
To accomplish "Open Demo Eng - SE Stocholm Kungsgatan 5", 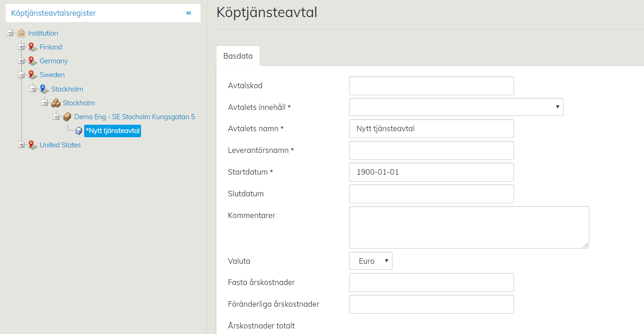I will click(135, 117).
